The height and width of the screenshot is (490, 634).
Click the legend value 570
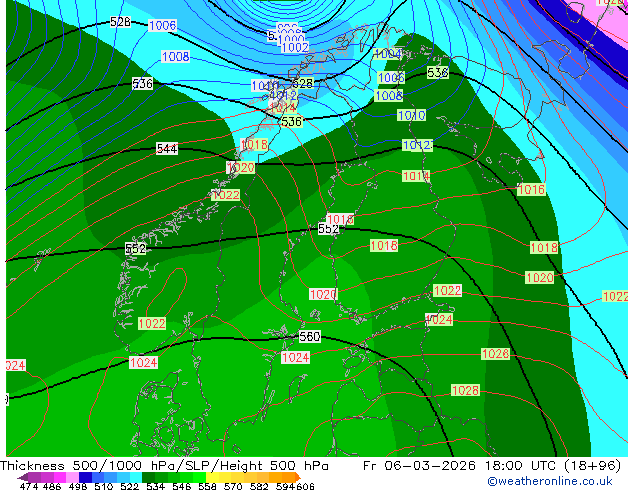[233, 486]
